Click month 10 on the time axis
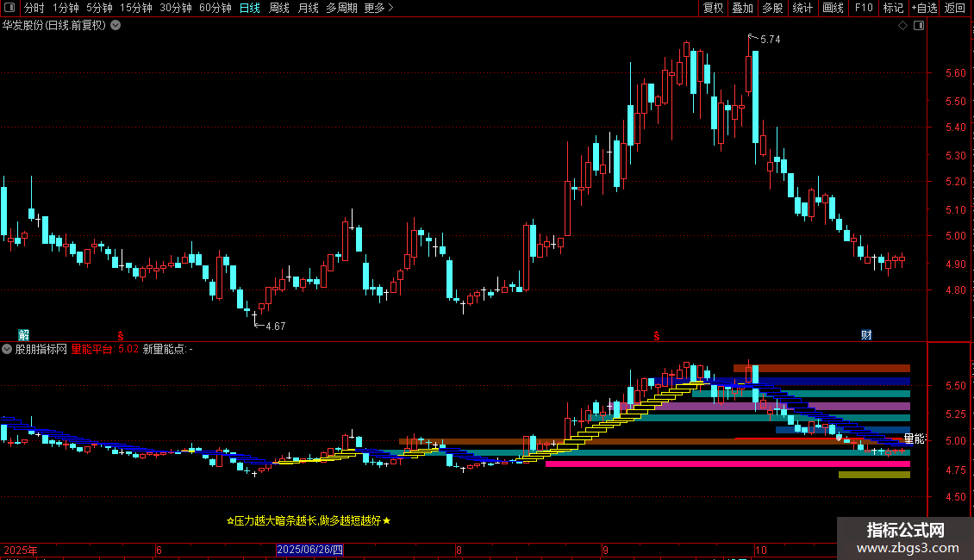 [x=761, y=550]
